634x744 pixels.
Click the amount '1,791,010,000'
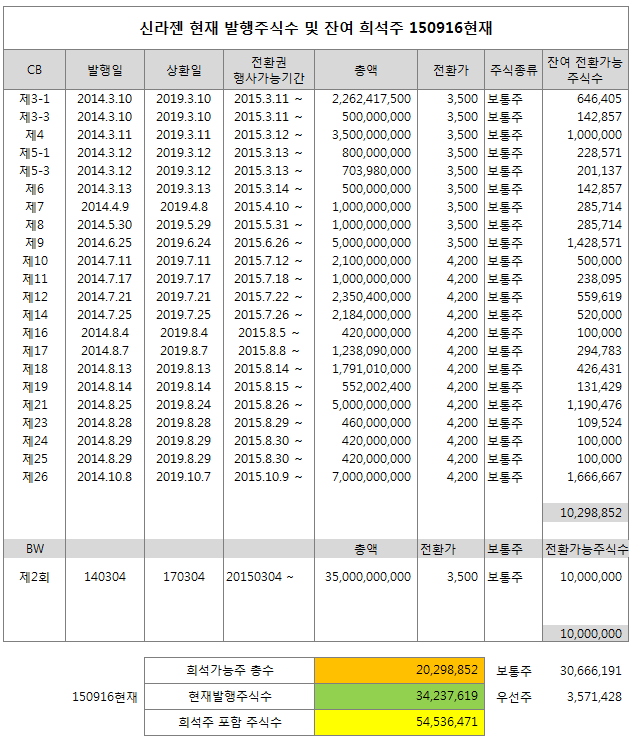point(371,369)
